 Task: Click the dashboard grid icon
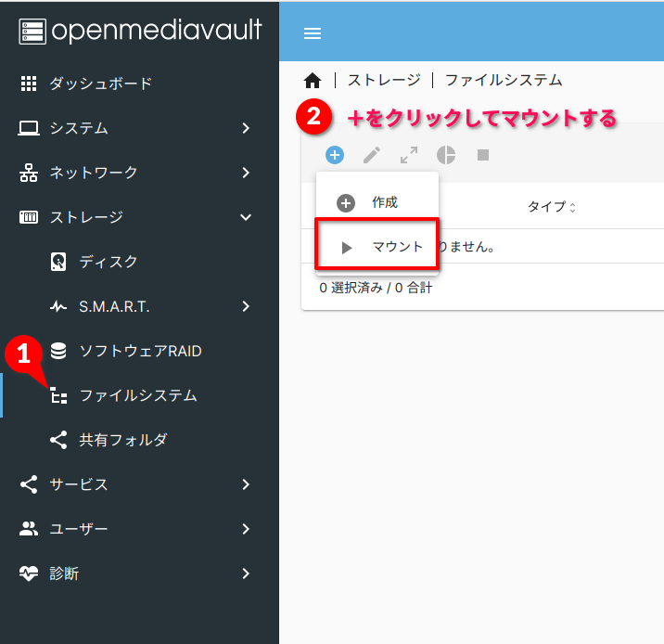pyautogui.click(x=29, y=84)
